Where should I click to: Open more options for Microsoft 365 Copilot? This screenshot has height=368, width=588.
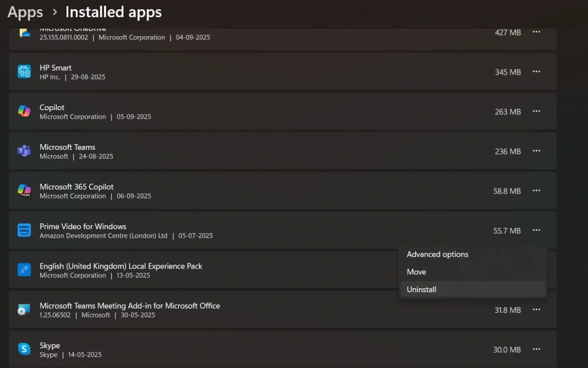tap(536, 191)
